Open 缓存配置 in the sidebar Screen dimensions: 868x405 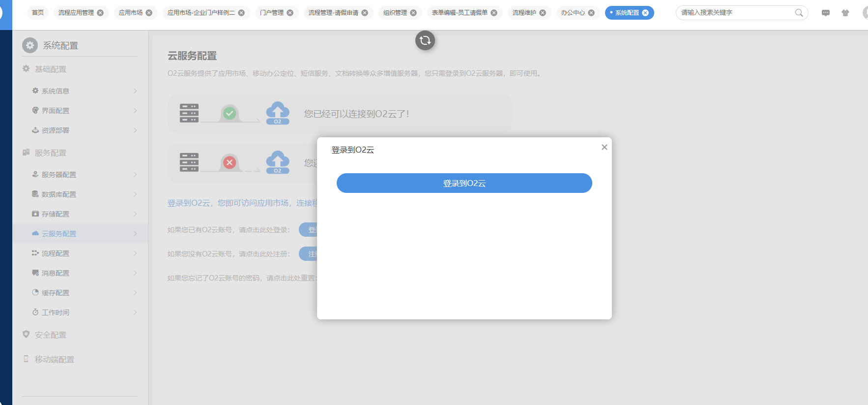tap(80, 293)
